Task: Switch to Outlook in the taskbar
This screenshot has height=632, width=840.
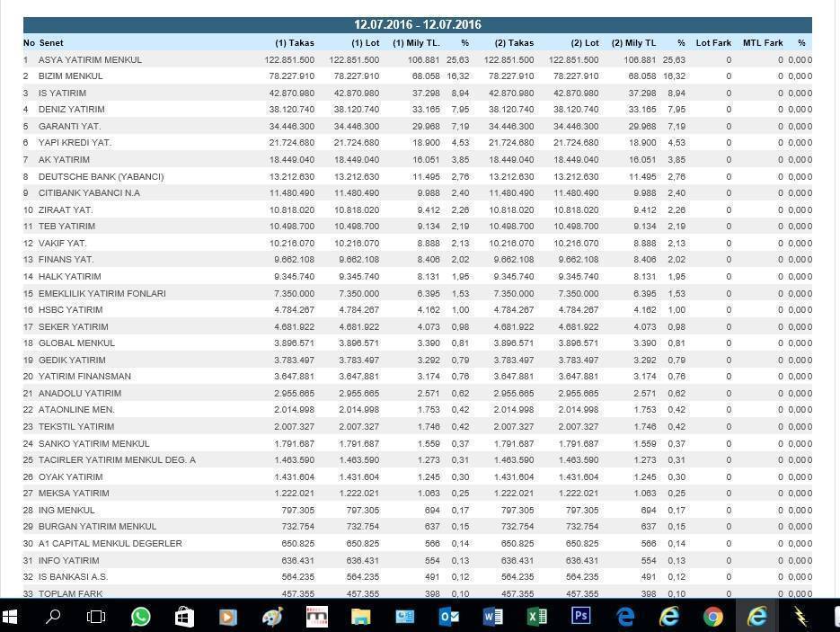Action: click(448, 617)
